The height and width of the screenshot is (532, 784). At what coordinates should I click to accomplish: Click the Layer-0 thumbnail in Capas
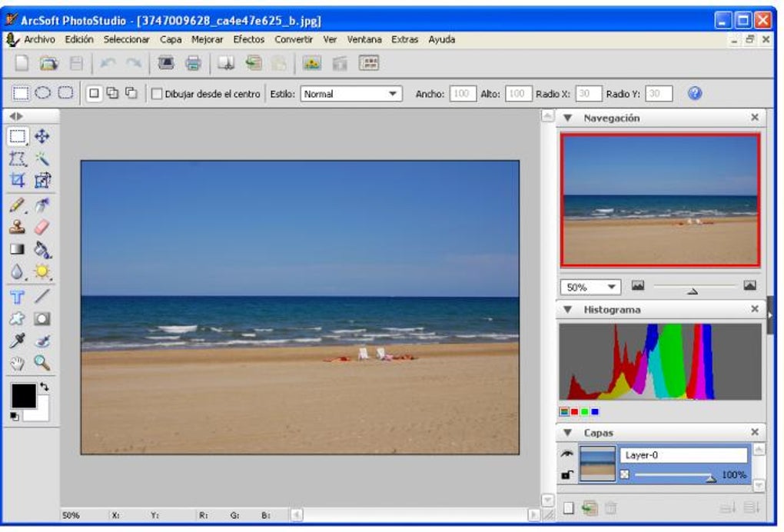[597, 464]
